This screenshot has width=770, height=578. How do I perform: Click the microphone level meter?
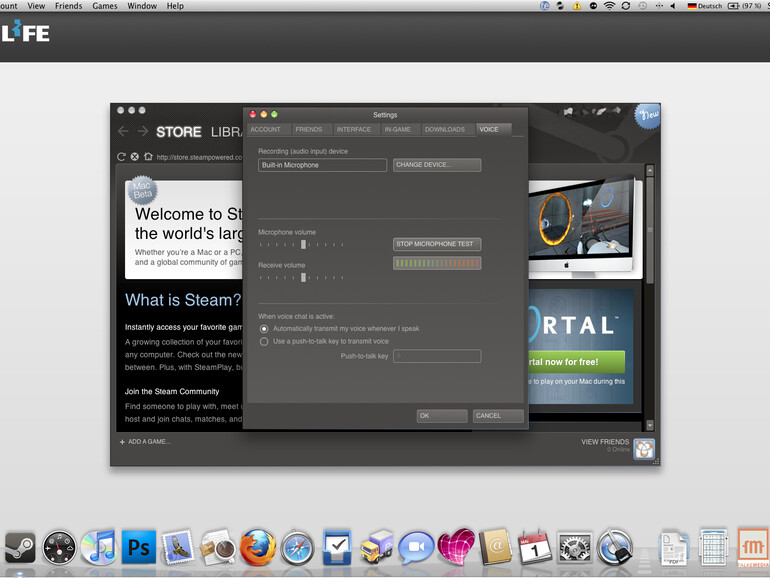(437, 263)
